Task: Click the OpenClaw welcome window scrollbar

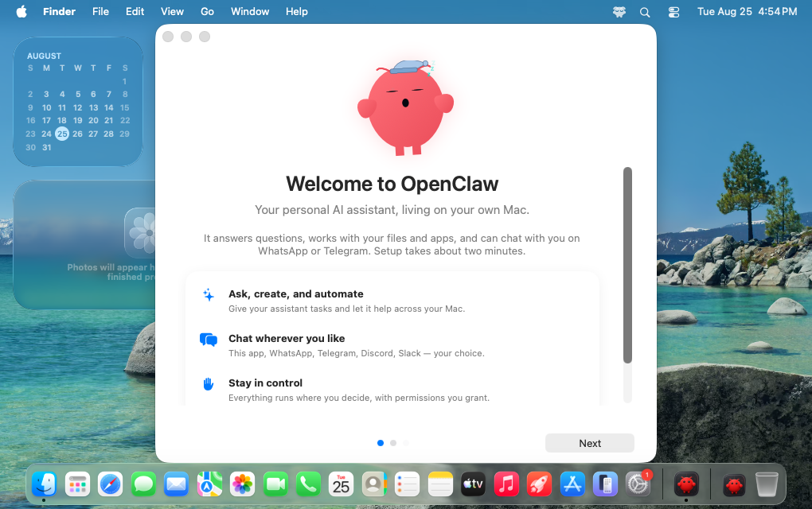Action: click(627, 265)
